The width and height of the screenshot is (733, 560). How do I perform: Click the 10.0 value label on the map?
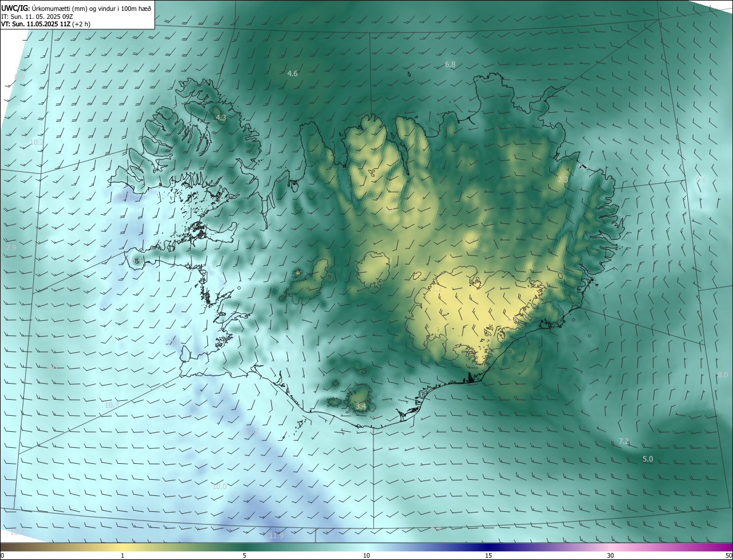click(x=219, y=487)
